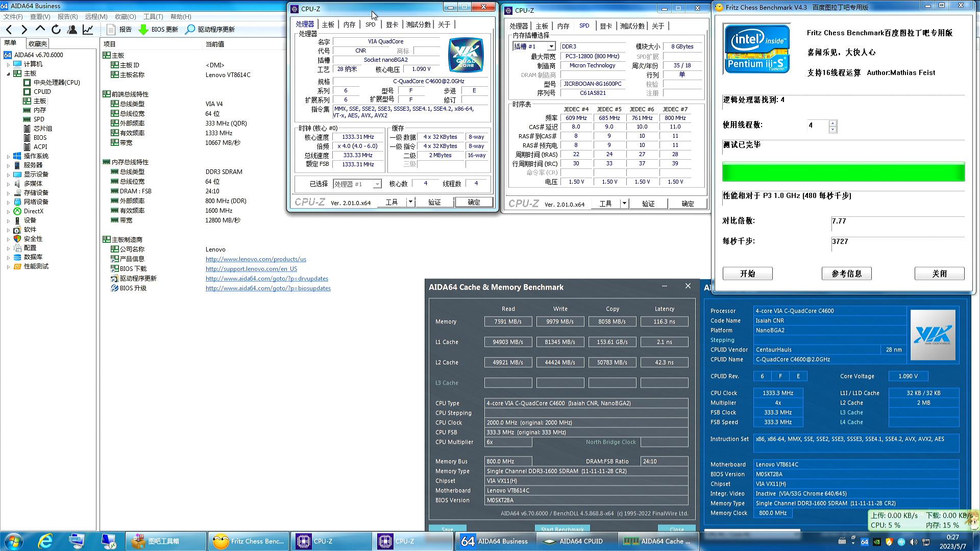
Task: Select DirectX item in sidebar tree
Action: click(33, 211)
